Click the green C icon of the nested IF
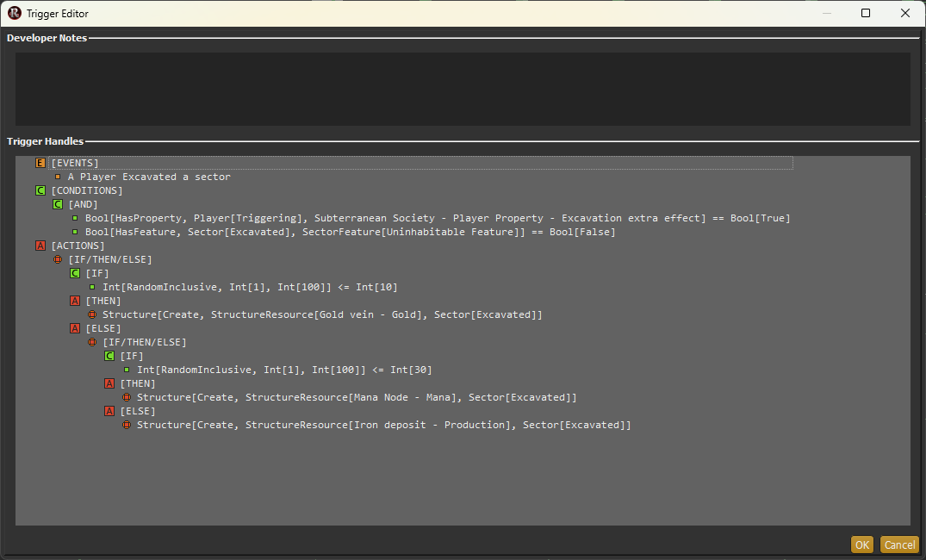 click(x=109, y=356)
